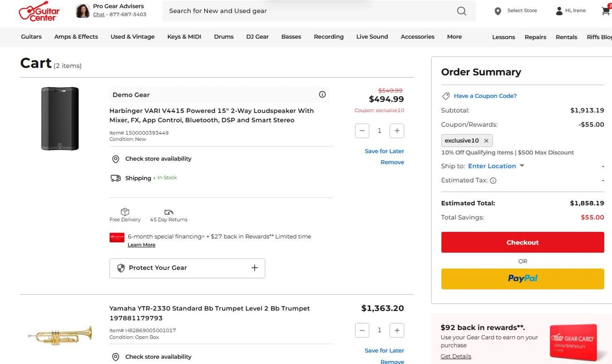
Task: Open the Guitars menu
Action: 31,37
